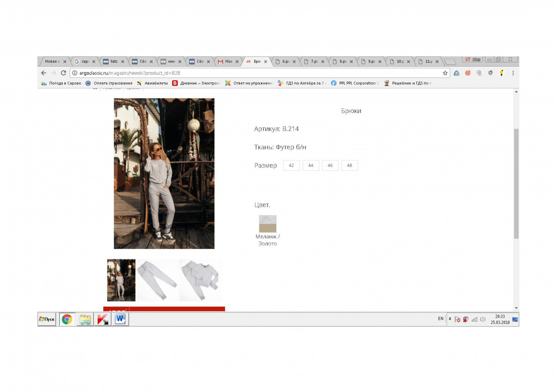This screenshot has height=392, width=555.
Task: Open Авиабилеты bookmark
Action: pos(152,83)
